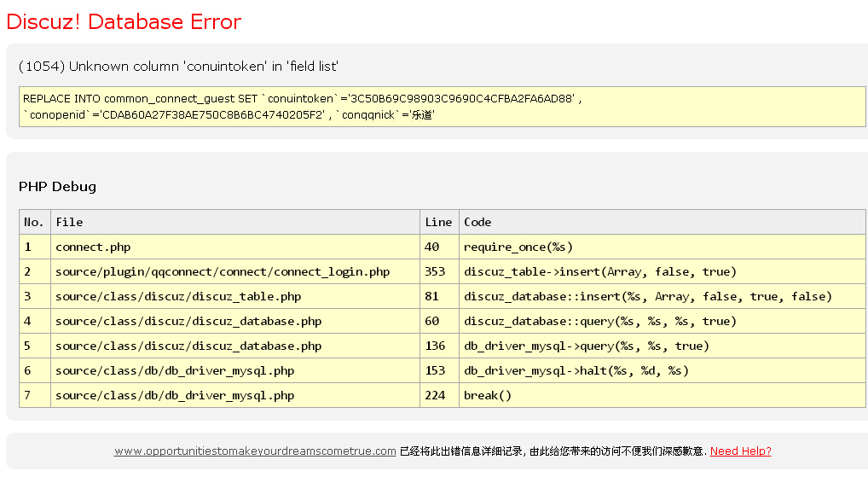Screen dimensions: 868x477
Task: Select db_driver_mysql.php cell in row 6
Action: tap(235, 370)
